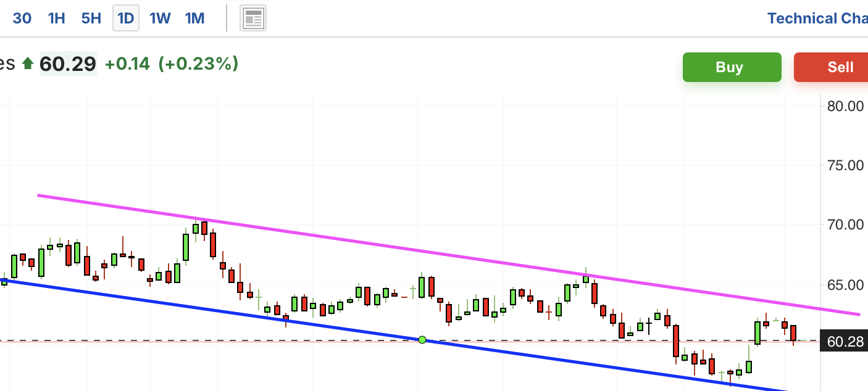Select the 30 minute timeframe
This screenshot has width=868, height=391.
click(22, 19)
